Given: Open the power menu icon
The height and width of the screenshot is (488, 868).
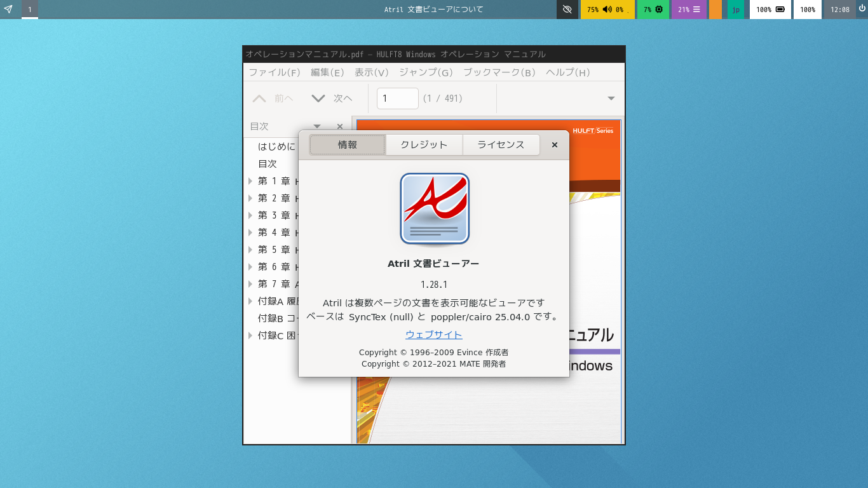Looking at the screenshot, I should pos(862,10).
